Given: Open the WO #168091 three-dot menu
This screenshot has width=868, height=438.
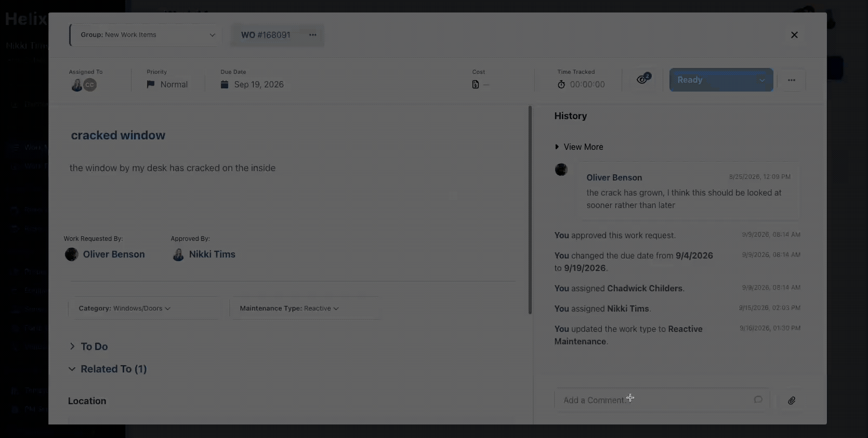Looking at the screenshot, I should click(313, 35).
